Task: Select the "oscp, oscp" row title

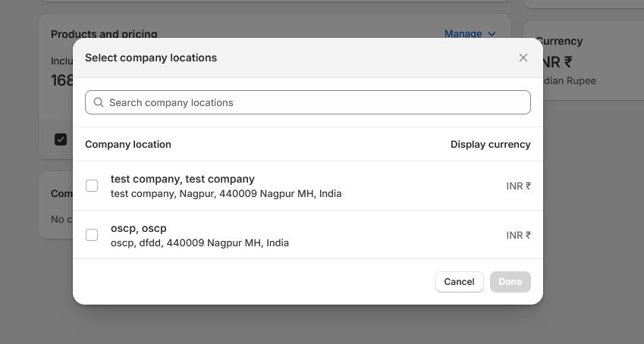Action: coord(138,228)
